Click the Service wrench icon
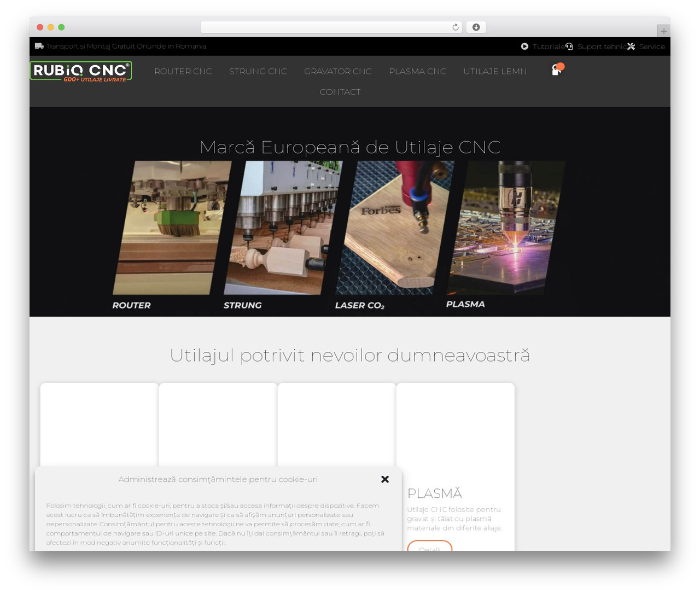 pyautogui.click(x=631, y=46)
